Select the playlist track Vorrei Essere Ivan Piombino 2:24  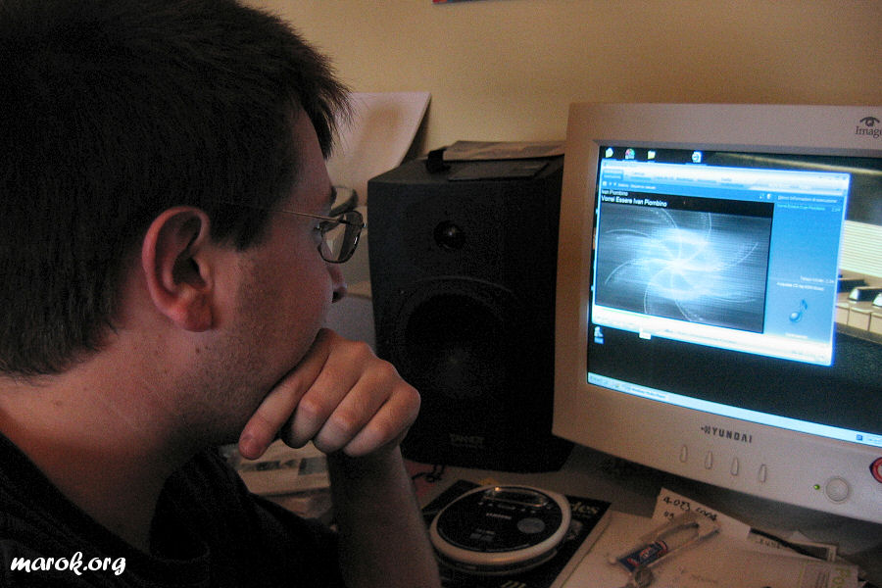point(808,209)
